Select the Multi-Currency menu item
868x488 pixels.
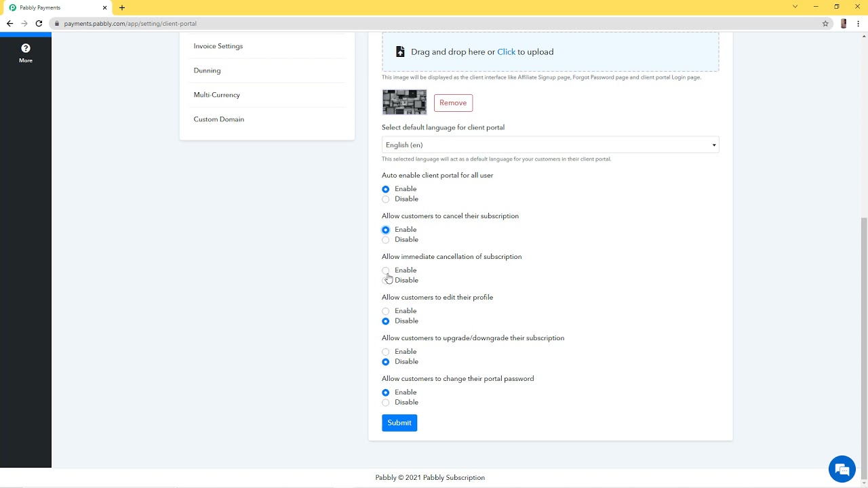216,95
